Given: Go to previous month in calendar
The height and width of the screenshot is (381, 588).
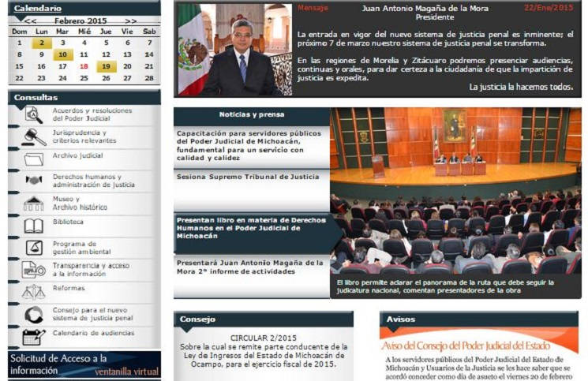Looking at the screenshot, I should coord(29,21).
